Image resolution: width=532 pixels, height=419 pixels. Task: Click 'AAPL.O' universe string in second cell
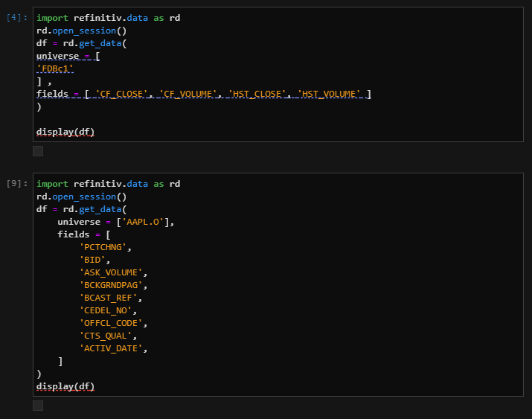click(x=143, y=222)
